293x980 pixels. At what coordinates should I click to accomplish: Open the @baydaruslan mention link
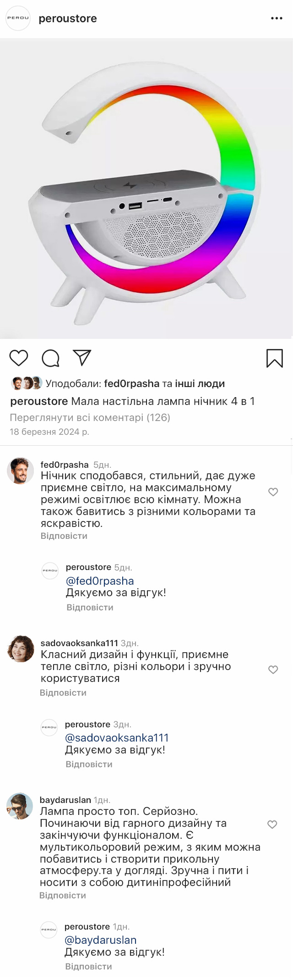pyautogui.click(x=101, y=940)
